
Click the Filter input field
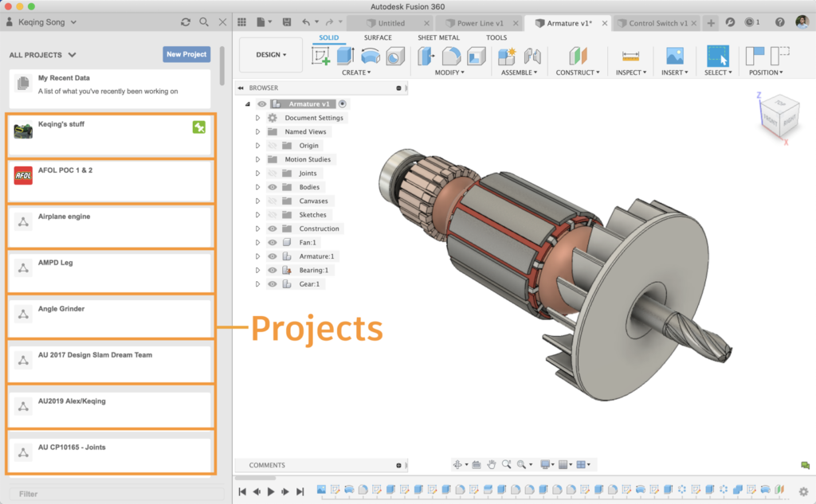click(x=112, y=494)
